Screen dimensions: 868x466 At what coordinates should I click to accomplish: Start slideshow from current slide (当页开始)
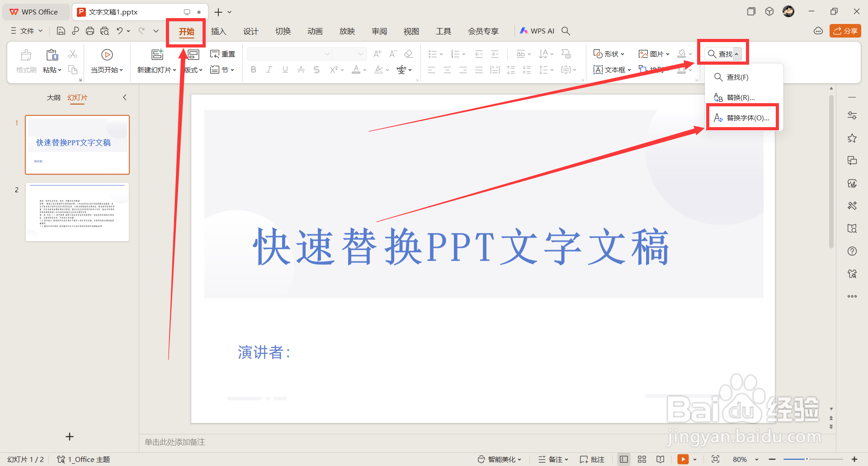[107, 61]
